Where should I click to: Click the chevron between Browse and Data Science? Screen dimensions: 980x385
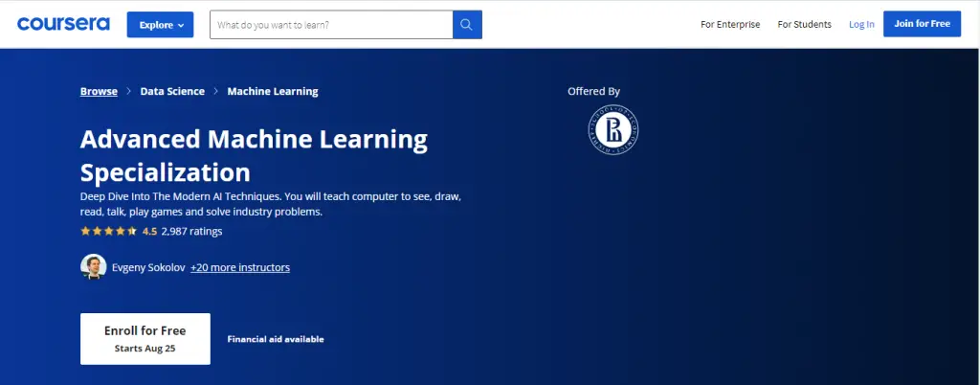[x=129, y=92]
